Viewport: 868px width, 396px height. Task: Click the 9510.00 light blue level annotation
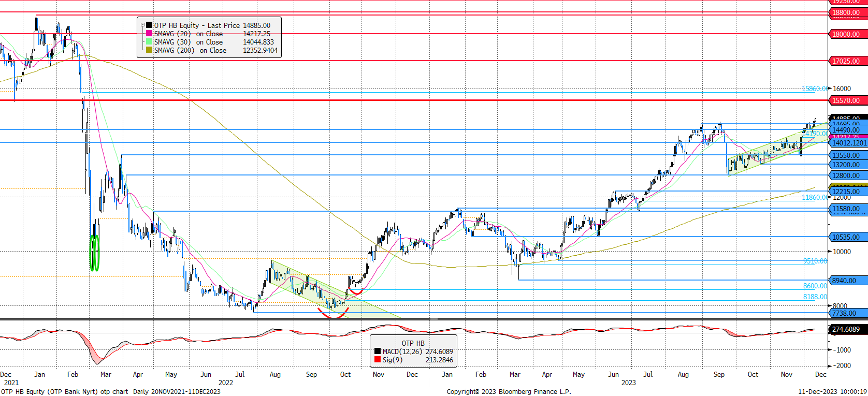click(x=815, y=261)
